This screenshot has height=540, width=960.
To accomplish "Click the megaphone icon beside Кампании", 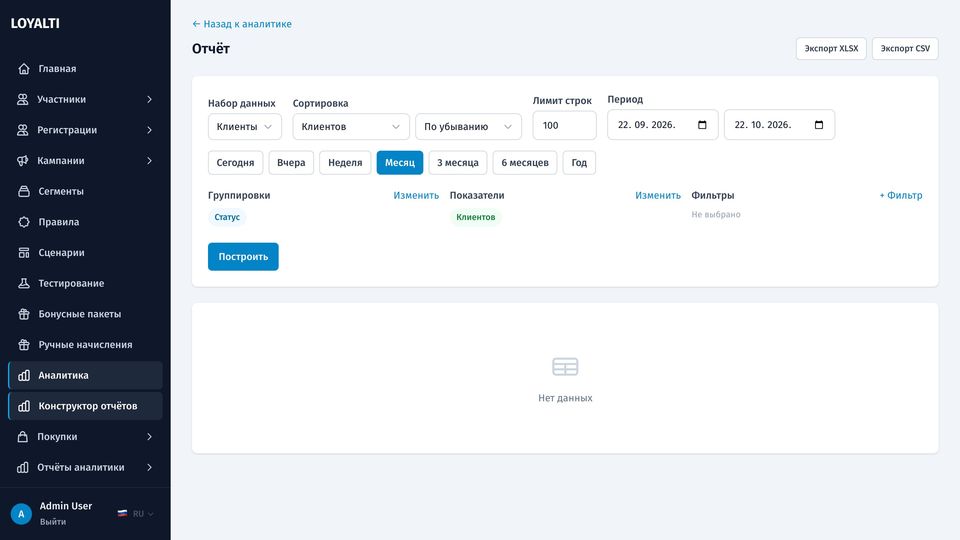I will point(23,160).
